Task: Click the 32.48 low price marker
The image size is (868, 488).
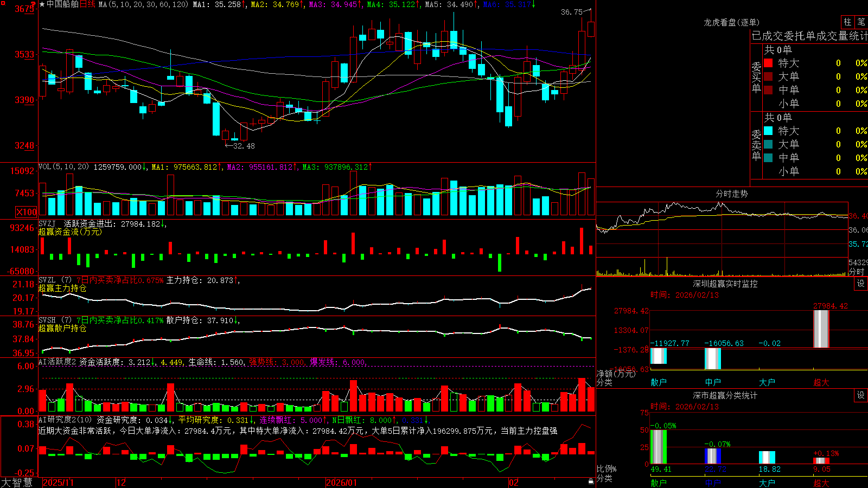Action: pos(244,146)
